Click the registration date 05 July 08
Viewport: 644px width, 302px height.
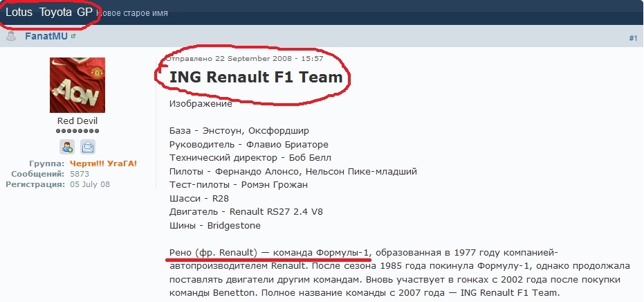point(90,184)
